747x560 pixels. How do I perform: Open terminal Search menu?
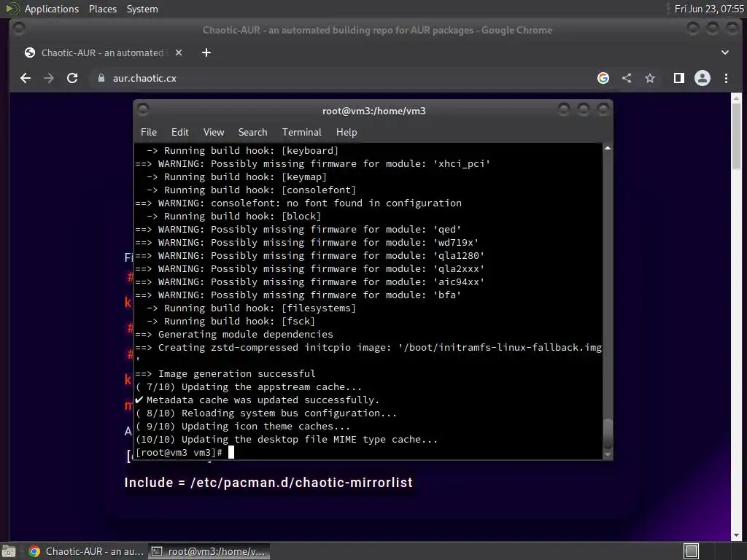tap(252, 133)
